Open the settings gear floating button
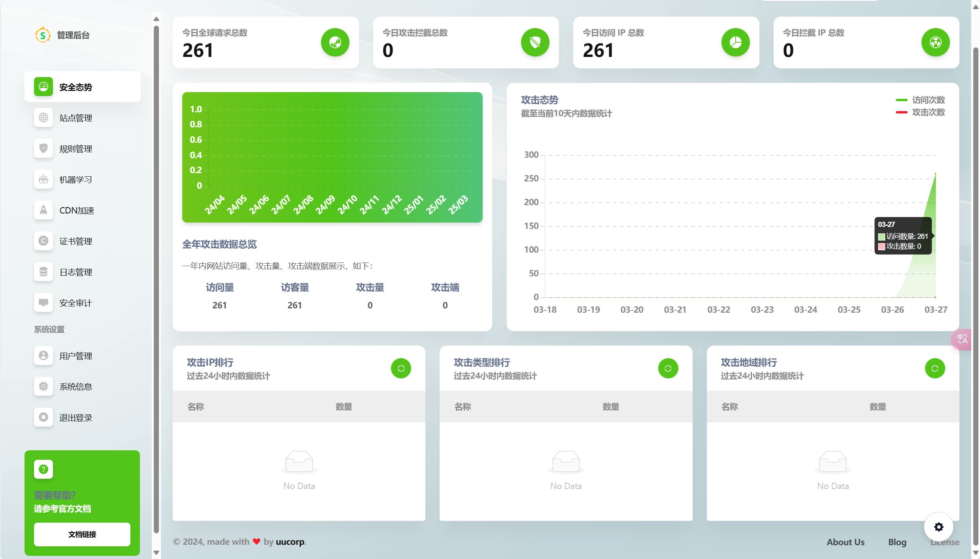The image size is (980, 559). pyautogui.click(x=938, y=527)
